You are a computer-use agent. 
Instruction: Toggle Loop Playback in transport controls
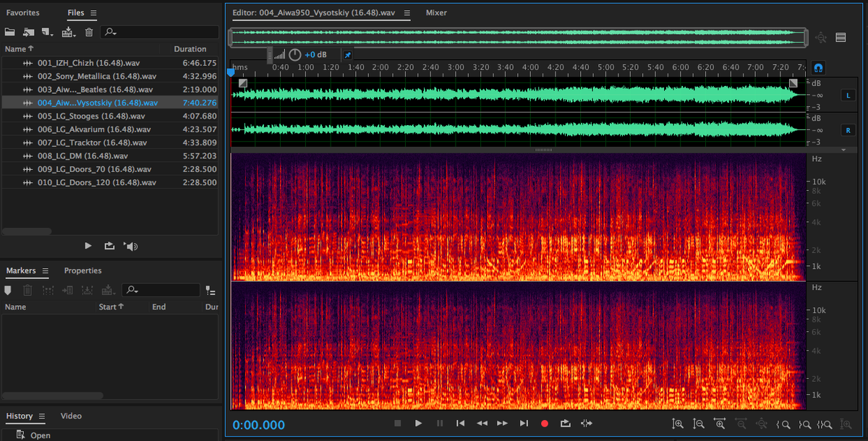coord(566,424)
